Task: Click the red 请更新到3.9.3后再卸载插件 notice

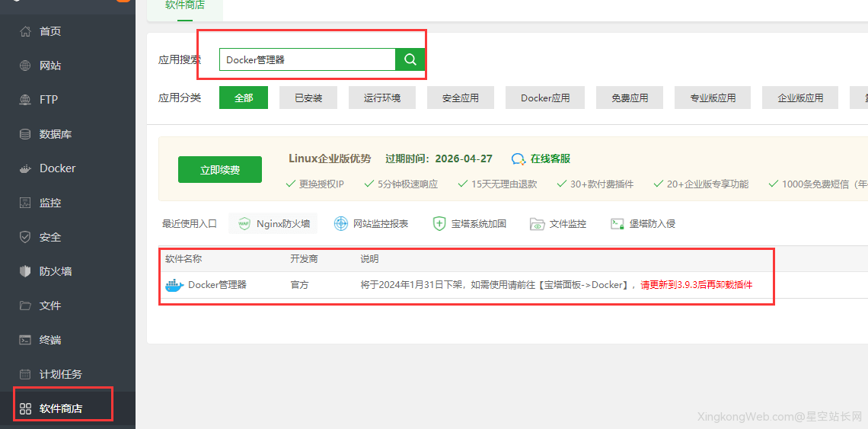Action: [697, 286]
